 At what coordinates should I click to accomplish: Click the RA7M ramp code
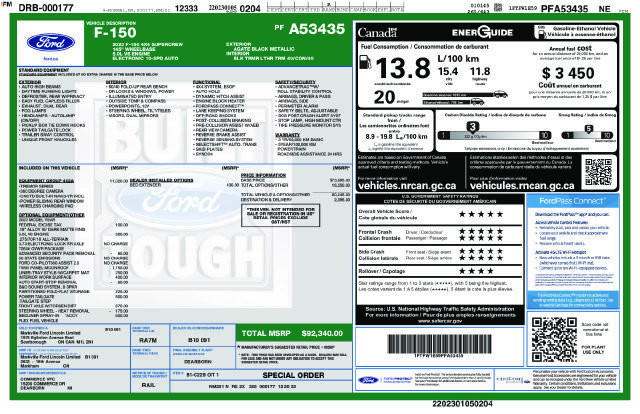coord(148,340)
